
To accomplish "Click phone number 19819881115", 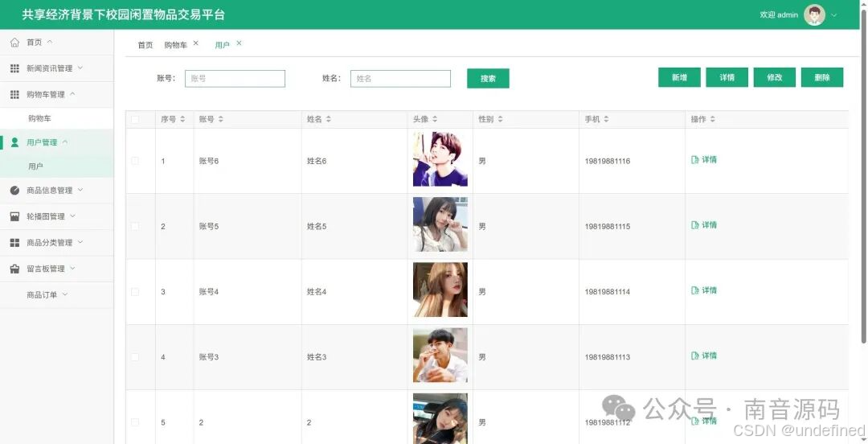I will pyautogui.click(x=608, y=227).
